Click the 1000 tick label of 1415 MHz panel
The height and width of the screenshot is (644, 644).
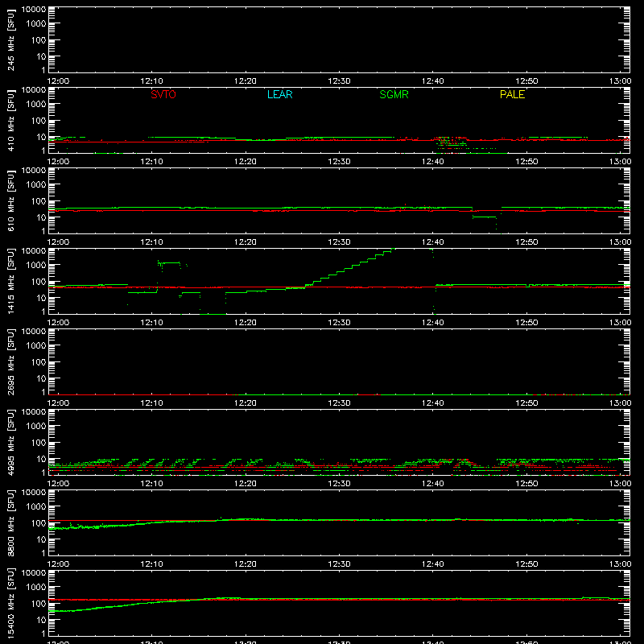[x=36, y=265]
